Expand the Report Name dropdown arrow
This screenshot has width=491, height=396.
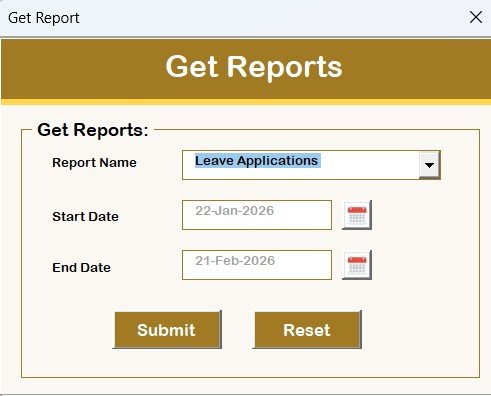point(429,165)
